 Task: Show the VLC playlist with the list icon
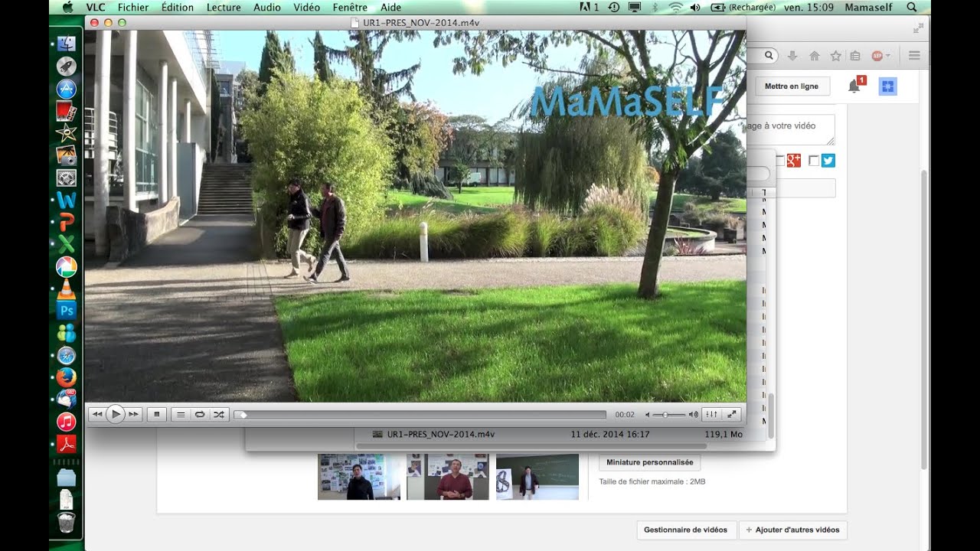[181, 414]
